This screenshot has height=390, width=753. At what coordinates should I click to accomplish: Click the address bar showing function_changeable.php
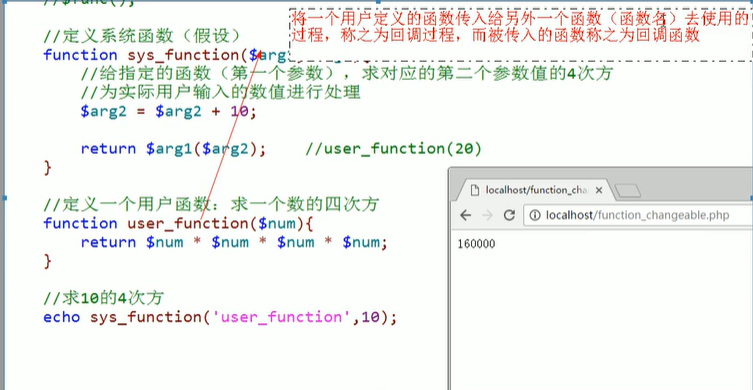(x=639, y=215)
